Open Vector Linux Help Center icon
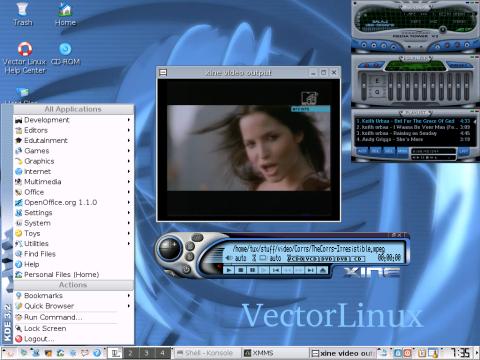 coord(25,57)
